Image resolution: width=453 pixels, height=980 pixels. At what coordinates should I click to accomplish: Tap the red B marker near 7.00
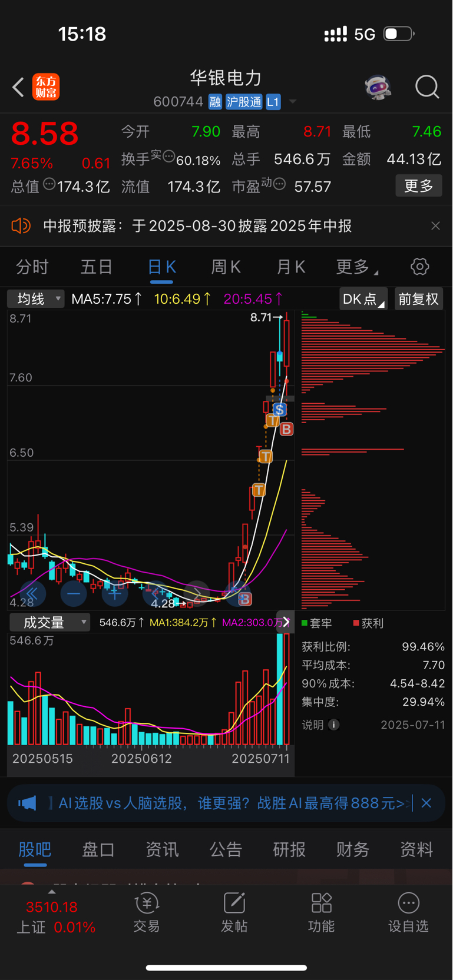[286, 429]
